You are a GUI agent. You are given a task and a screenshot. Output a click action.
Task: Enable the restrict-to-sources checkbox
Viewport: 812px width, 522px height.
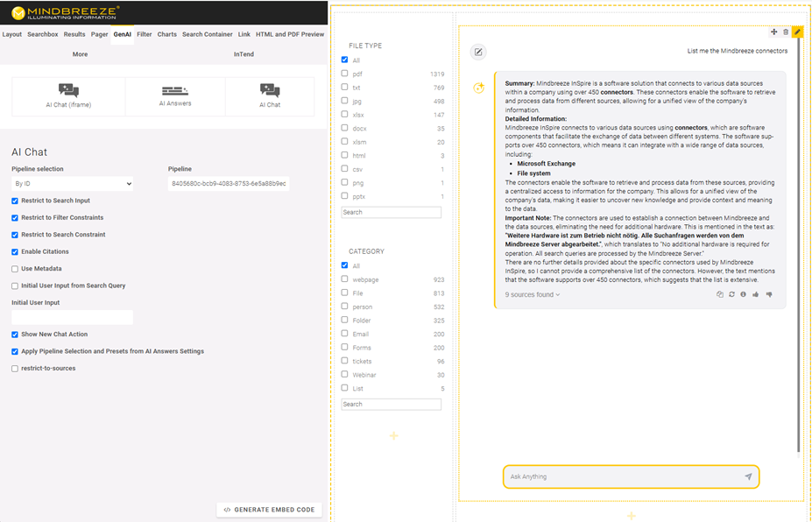[x=15, y=370]
